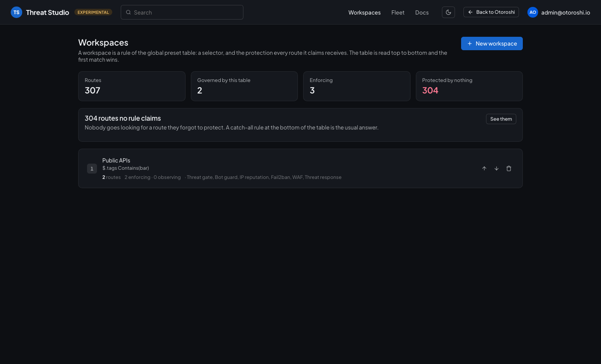Select the Governed by this table card
The width and height of the screenshot is (601, 364).
click(x=244, y=86)
